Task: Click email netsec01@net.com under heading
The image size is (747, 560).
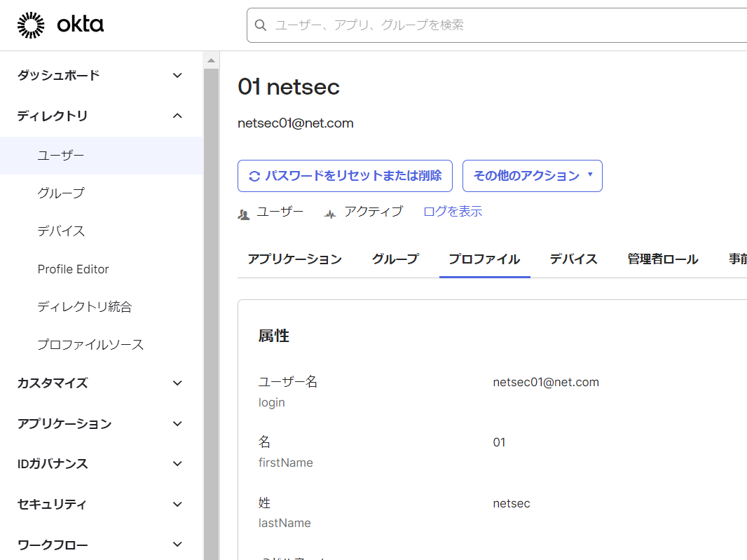Action: (296, 123)
